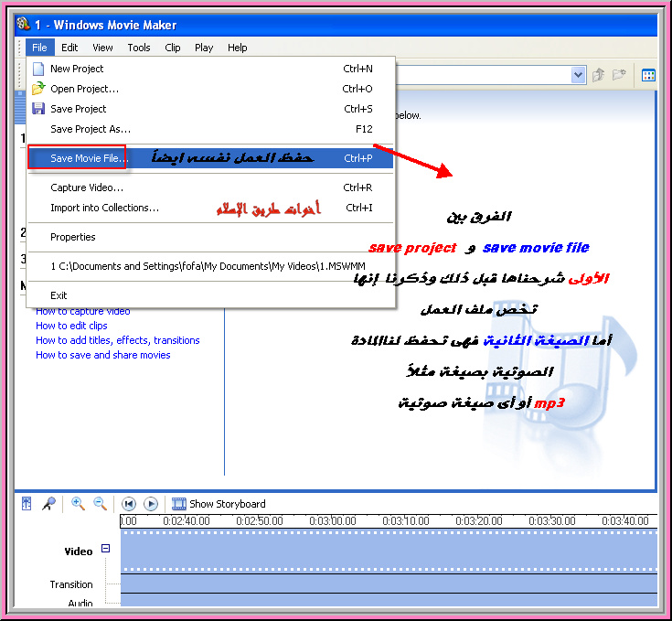Click the Play Timeline button
Viewport: 672px width, 621px height.
tap(151, 504)
